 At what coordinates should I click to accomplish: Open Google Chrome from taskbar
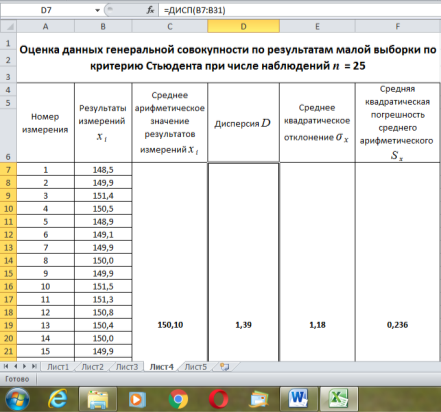click(x=178, y=399)
